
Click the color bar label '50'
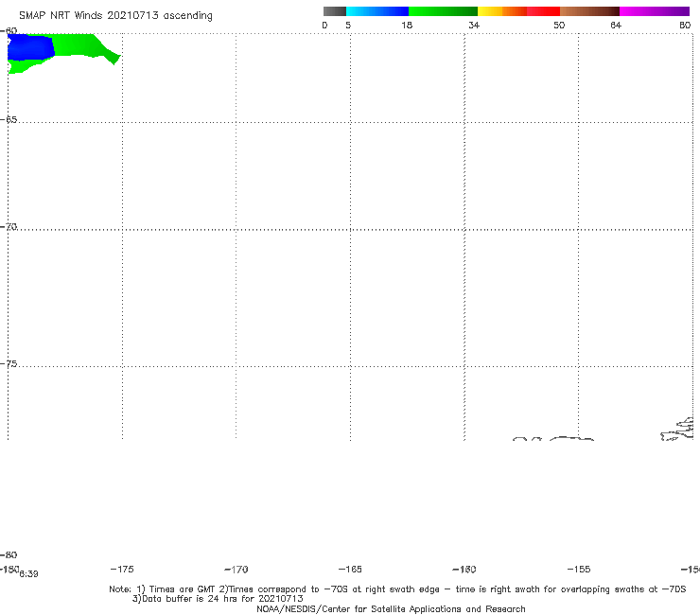click(559, 26)
